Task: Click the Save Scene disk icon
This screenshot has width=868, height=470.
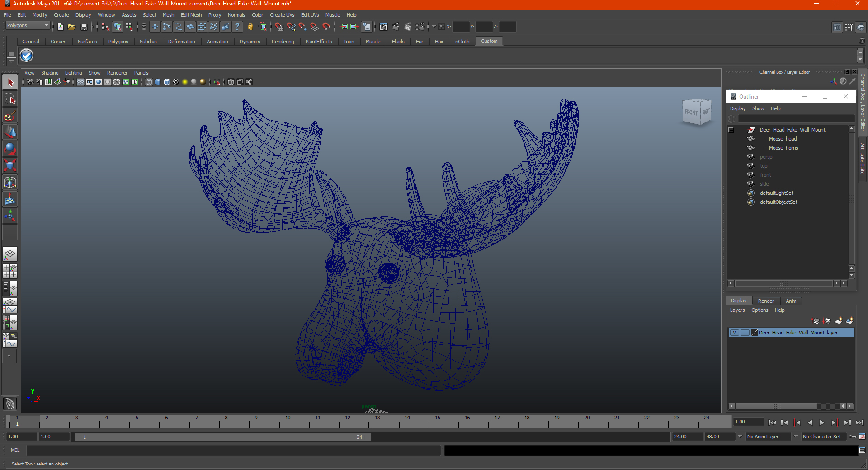Action: (84, 27)
